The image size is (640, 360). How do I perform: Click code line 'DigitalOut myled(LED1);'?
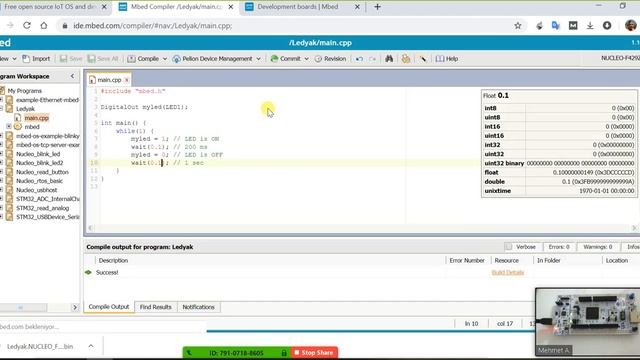pyautogui.click(x=144, y=107)
